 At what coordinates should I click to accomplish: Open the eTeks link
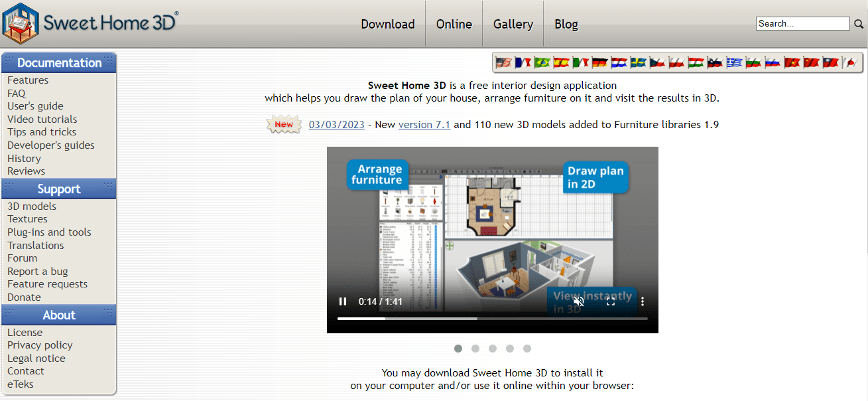click(21, 384)
